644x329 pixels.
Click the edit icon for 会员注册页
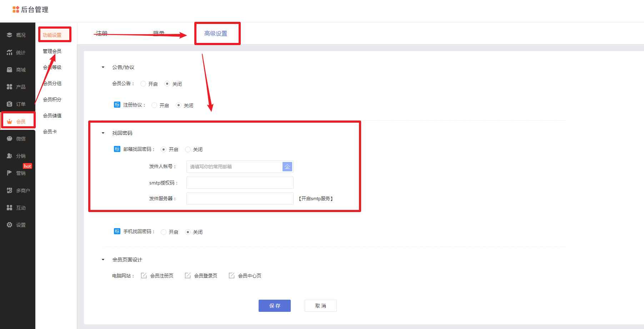144,275
